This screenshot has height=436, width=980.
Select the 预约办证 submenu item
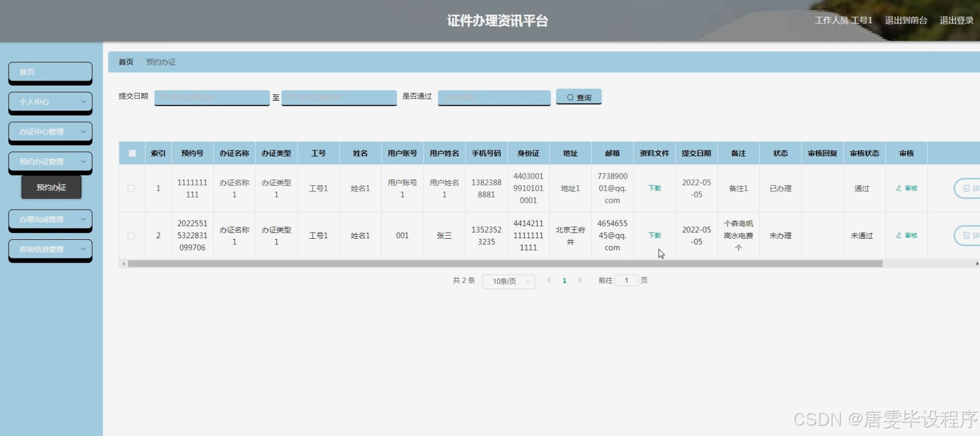[51, 187]
